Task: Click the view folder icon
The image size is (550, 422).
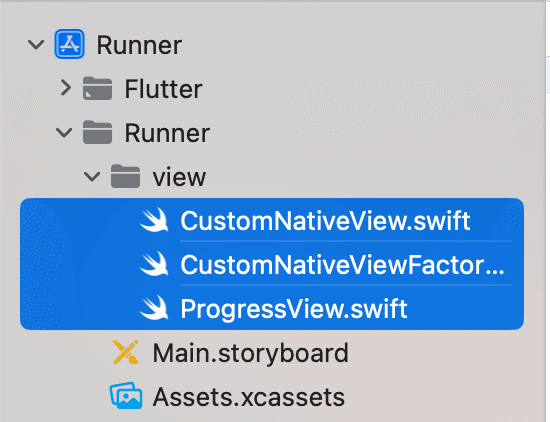Action: pos(126,176)
